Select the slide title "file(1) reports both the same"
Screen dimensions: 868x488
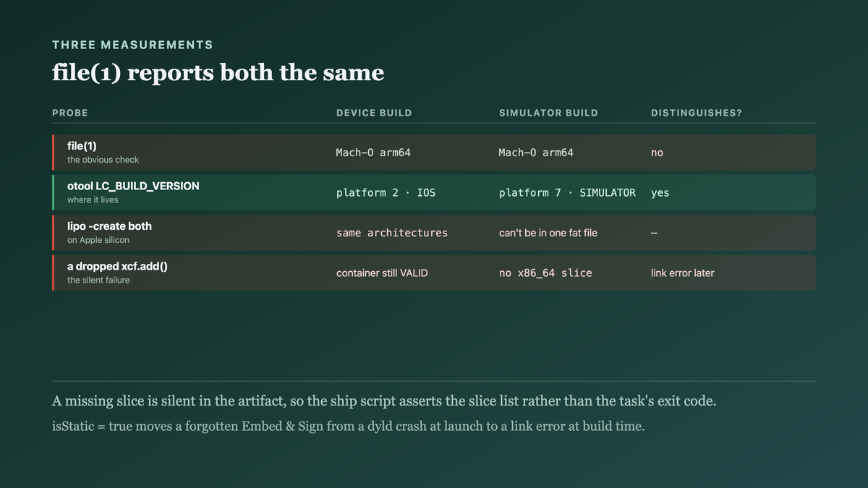218,72
